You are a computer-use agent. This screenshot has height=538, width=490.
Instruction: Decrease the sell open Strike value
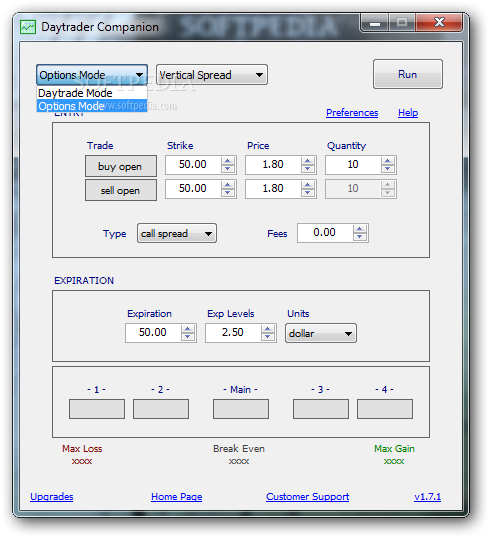pyautogui.click(x=228, y=193)
